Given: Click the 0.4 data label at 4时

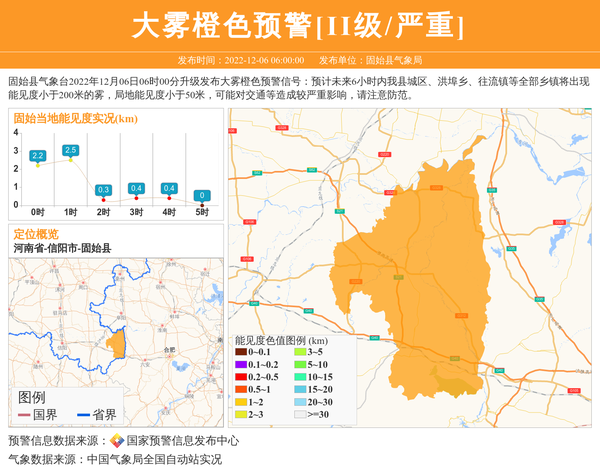Looking at the screenshot, I should coord(169,188).
